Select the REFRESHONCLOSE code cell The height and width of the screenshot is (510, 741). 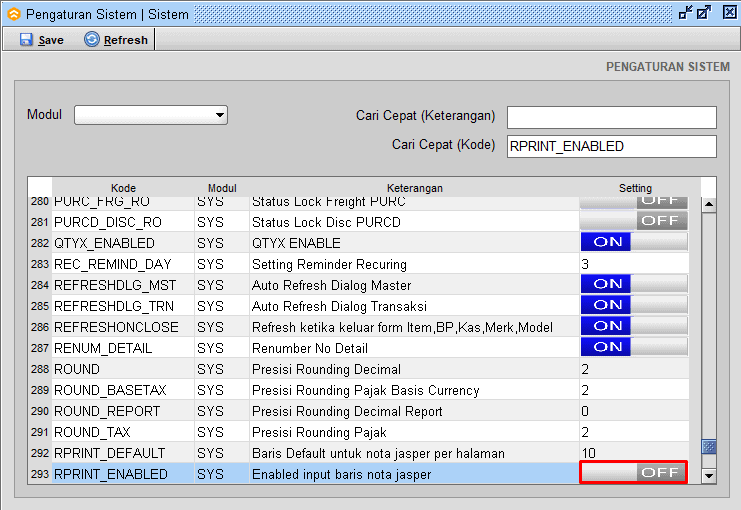point(123,327)
